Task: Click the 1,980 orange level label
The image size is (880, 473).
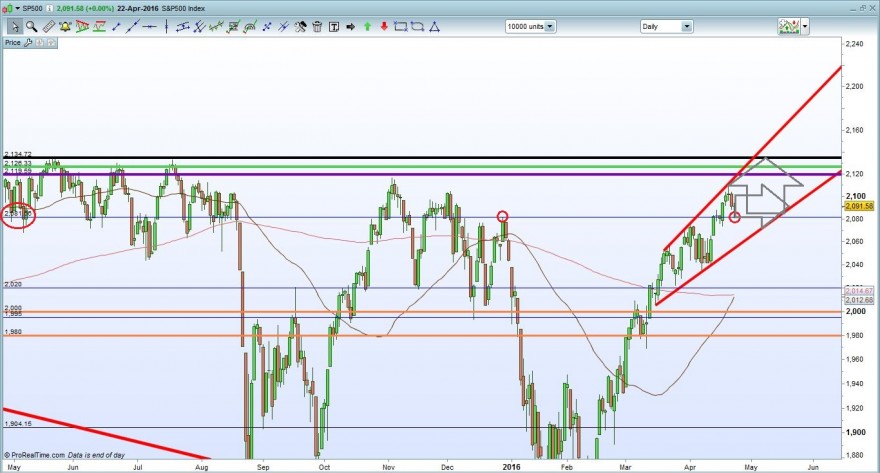Action: [x=13, y=332]
